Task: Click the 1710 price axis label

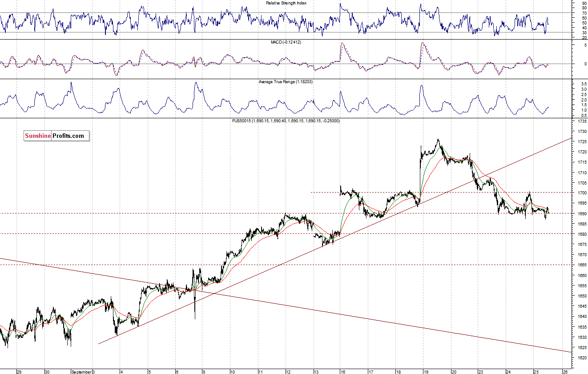Action: tap(582, 173)
